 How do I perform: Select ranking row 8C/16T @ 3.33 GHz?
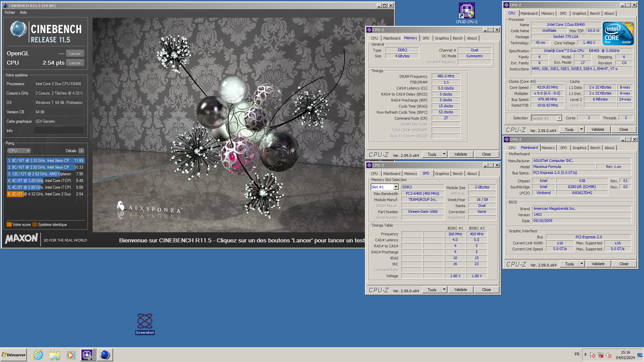(46, 161)
